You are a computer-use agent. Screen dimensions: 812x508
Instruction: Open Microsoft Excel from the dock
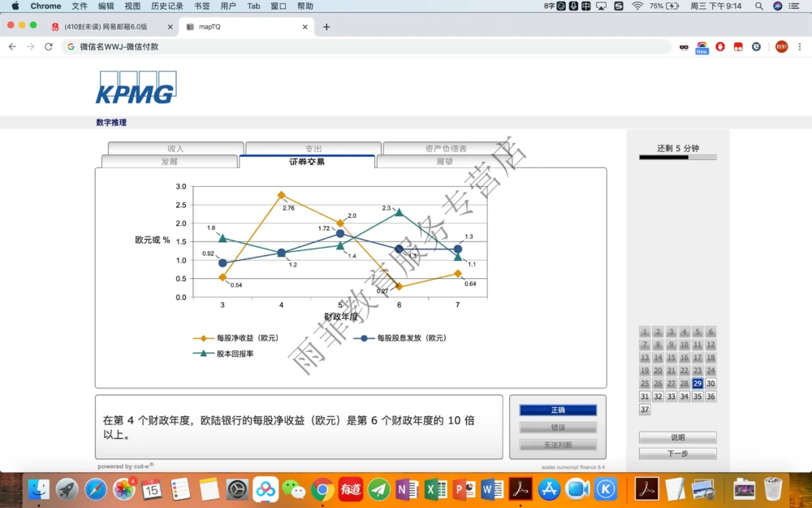[x=434, y=489]
